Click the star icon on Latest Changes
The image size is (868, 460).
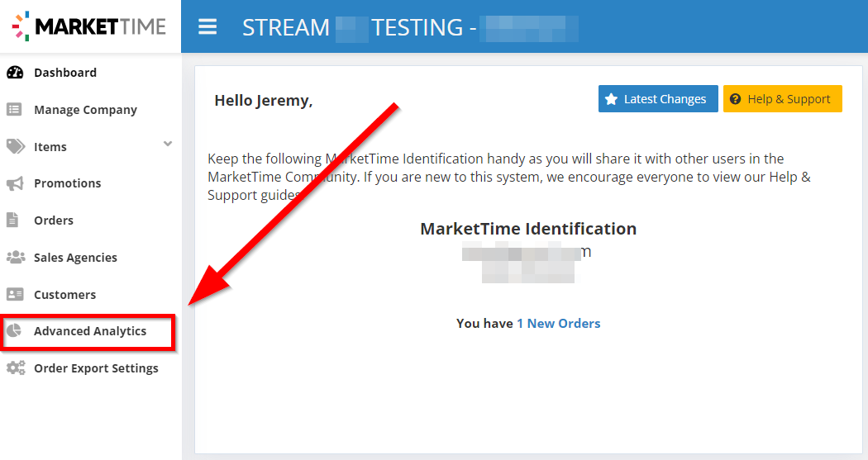point(611,99)
